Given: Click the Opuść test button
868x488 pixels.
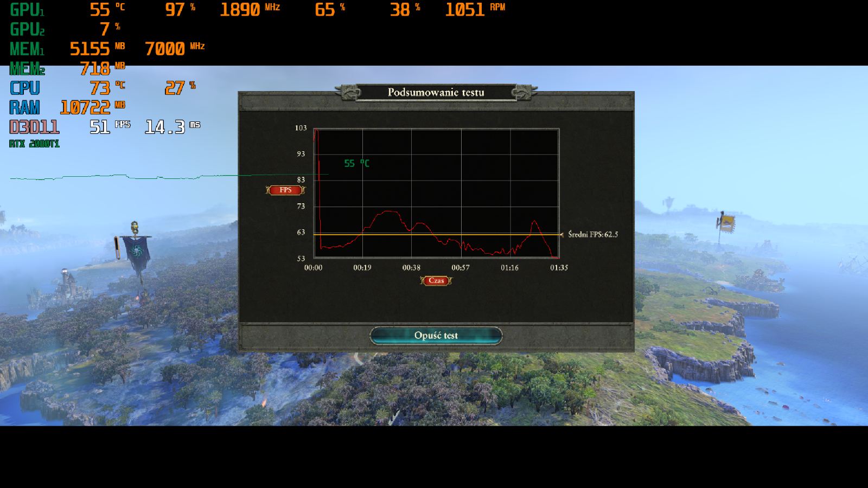Looking at the screenshot, I should click(436, 336).
